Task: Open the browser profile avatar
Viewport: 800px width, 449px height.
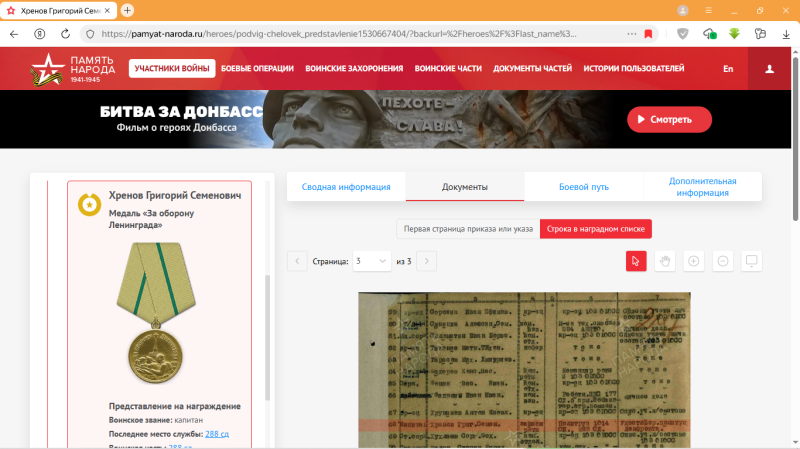Action: tap(683, 10)
